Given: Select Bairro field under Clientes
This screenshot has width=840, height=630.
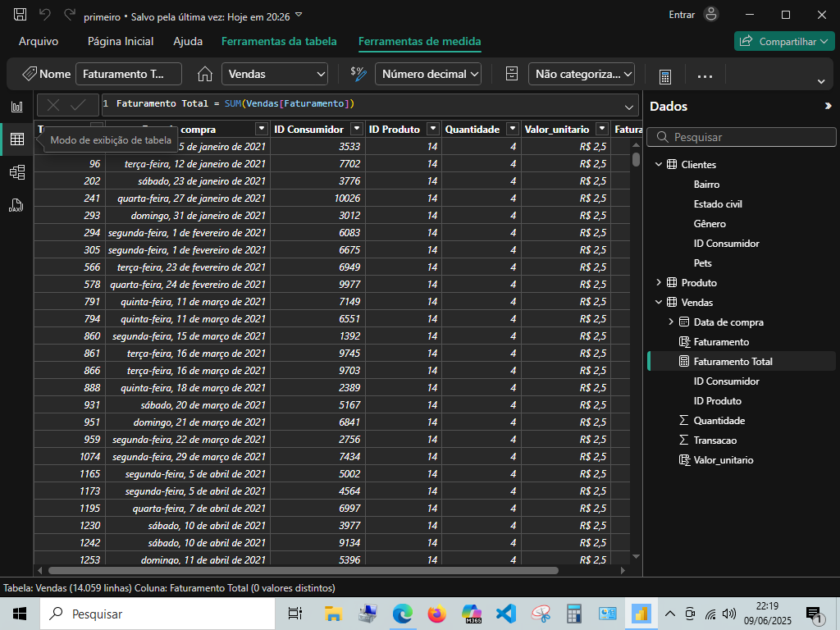Looking at the screenshot, I should pyautogui.click(x=706, y=185).
